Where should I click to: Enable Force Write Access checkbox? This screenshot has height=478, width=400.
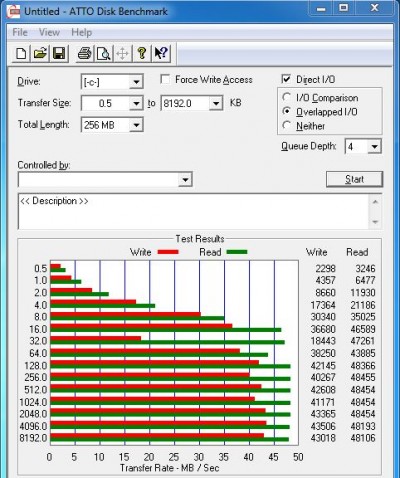[165, 79]
